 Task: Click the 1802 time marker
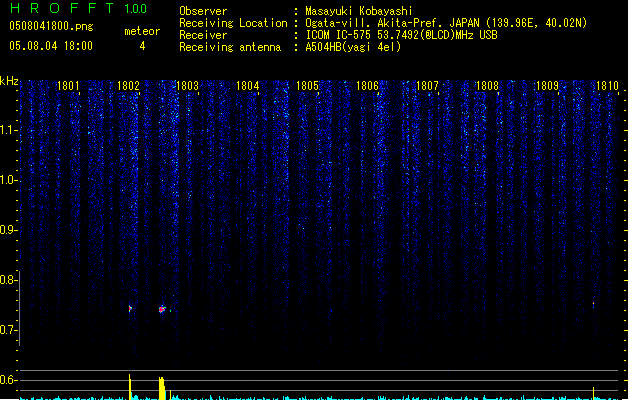click(x=128, y=86)
